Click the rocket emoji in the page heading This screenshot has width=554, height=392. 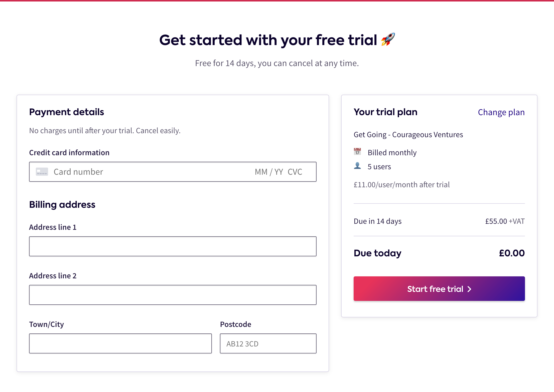(387, 40)
